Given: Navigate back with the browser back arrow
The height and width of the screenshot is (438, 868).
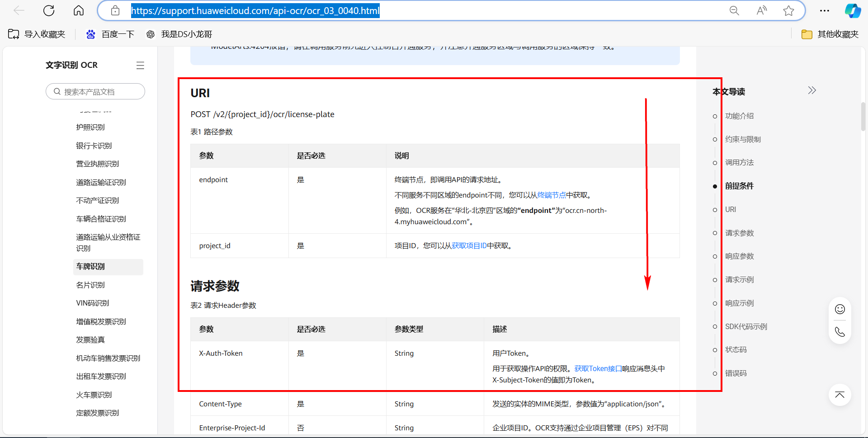Looking at the screenshot, I should tap(19, 10).
